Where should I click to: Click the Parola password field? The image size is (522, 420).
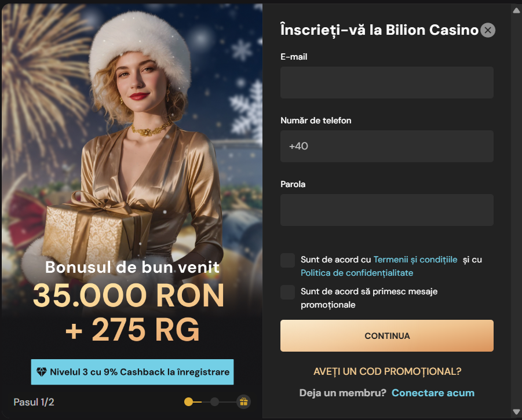pyautogui.click(x=387, y=210)
